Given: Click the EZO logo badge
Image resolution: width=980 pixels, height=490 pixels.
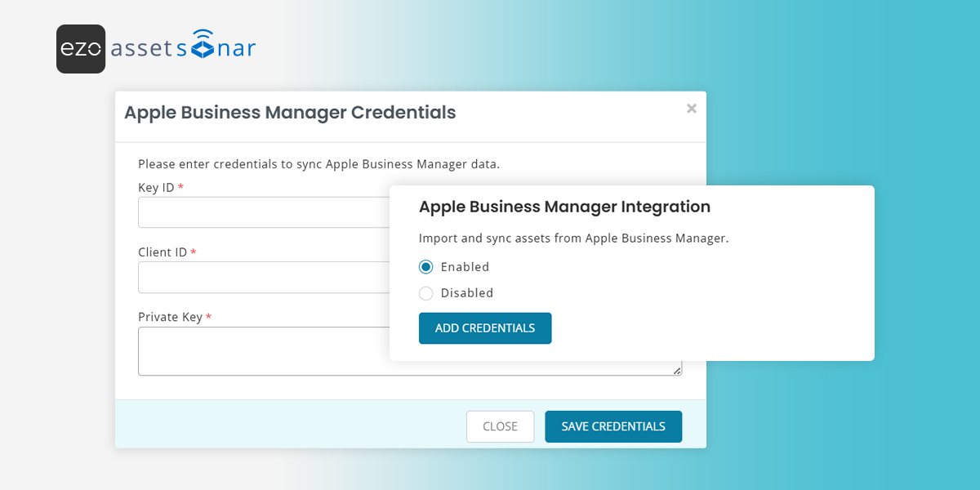Looking at the screenshot, I should click(x=81, y=49).
